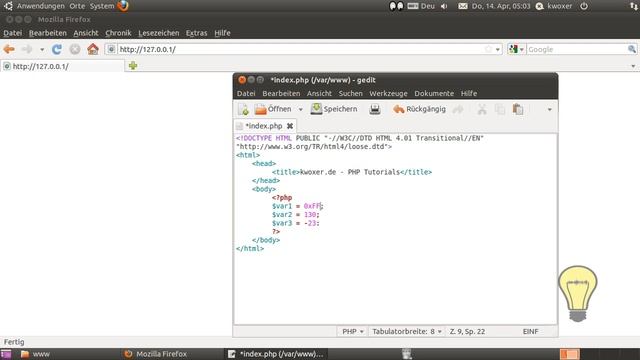Image resolution: width=640 pixels, height=360 pixels.
Task: Click the gedit redo arrow icon
Action: click(458, 109)
